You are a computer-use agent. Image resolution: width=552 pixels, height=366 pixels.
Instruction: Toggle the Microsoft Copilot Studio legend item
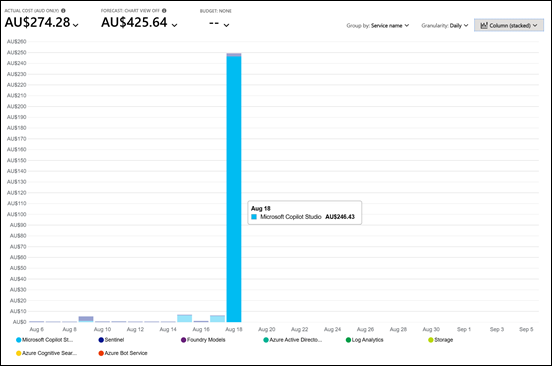point(44,340)
